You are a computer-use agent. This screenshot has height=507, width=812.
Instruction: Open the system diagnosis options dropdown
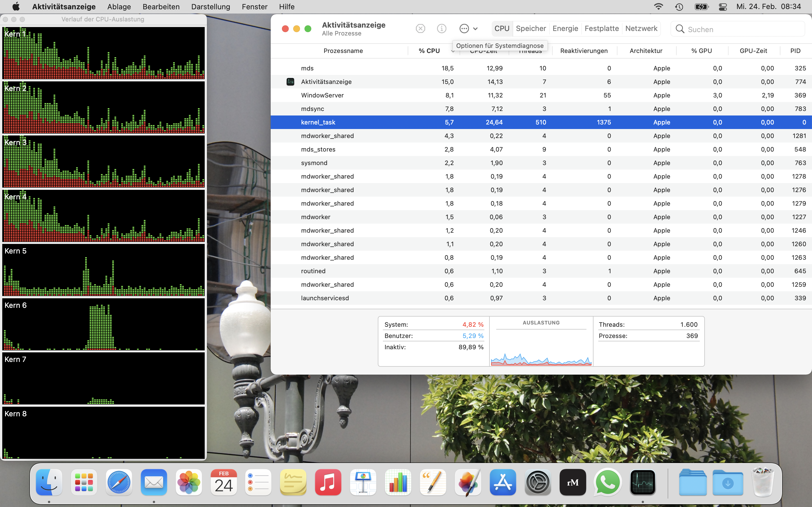click(x=469, y=28)
